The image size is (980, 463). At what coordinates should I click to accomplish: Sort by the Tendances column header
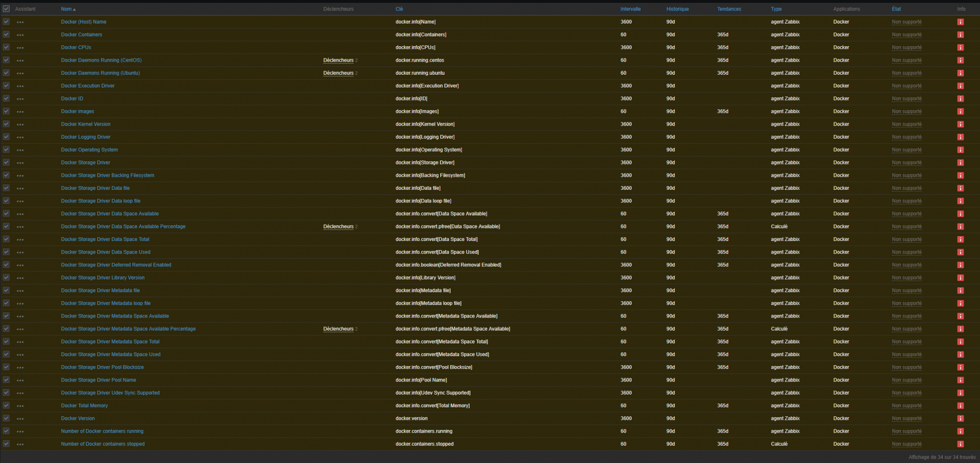[729, 9]
